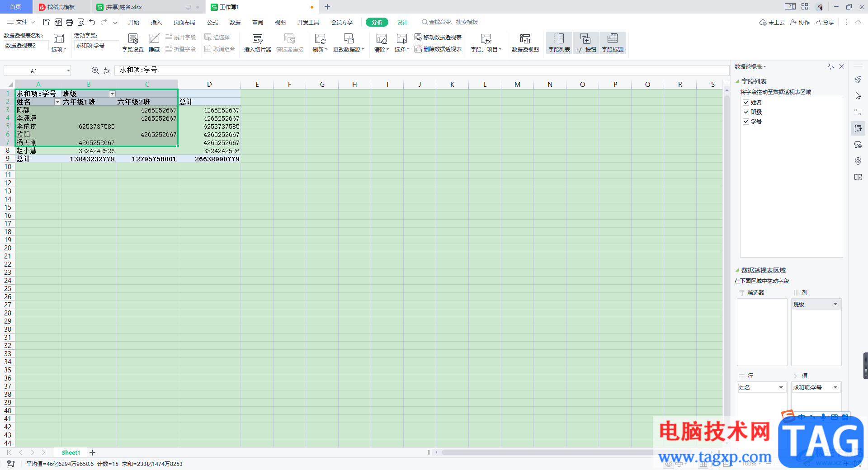Click the 更改数据源 (Change Data Source) icon

(x=349, y=39)
